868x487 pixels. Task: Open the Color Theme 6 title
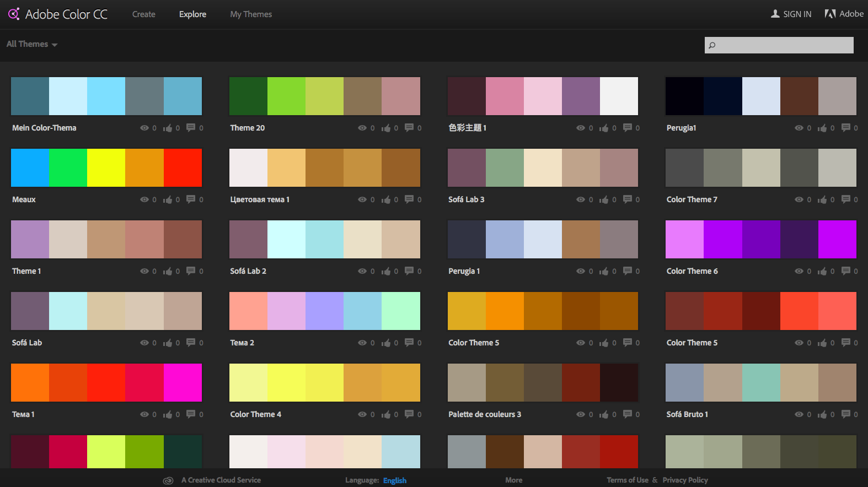click(692, 271)
